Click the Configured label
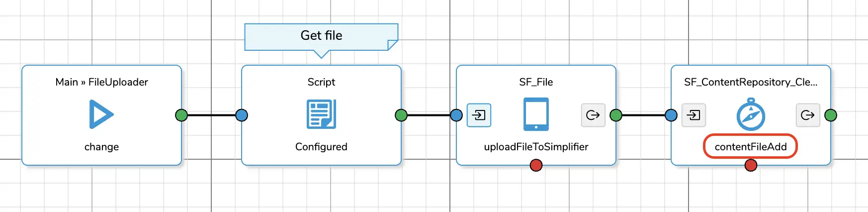This screenshot has height=212, width=868. coord(321,147)
